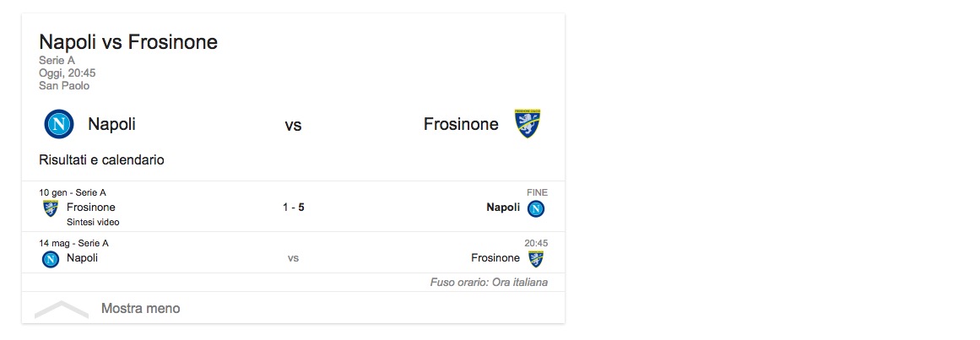Click Frosinone name in the 14 mag fixture
The image size is (980, 340).
[495, 258]
